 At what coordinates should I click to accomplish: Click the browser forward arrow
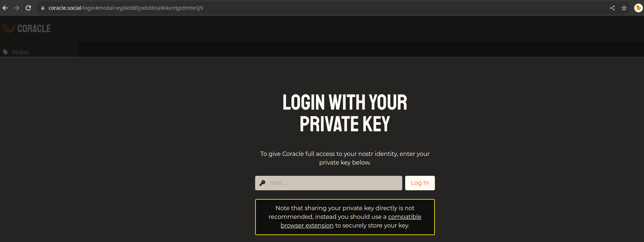click(17, 8)
